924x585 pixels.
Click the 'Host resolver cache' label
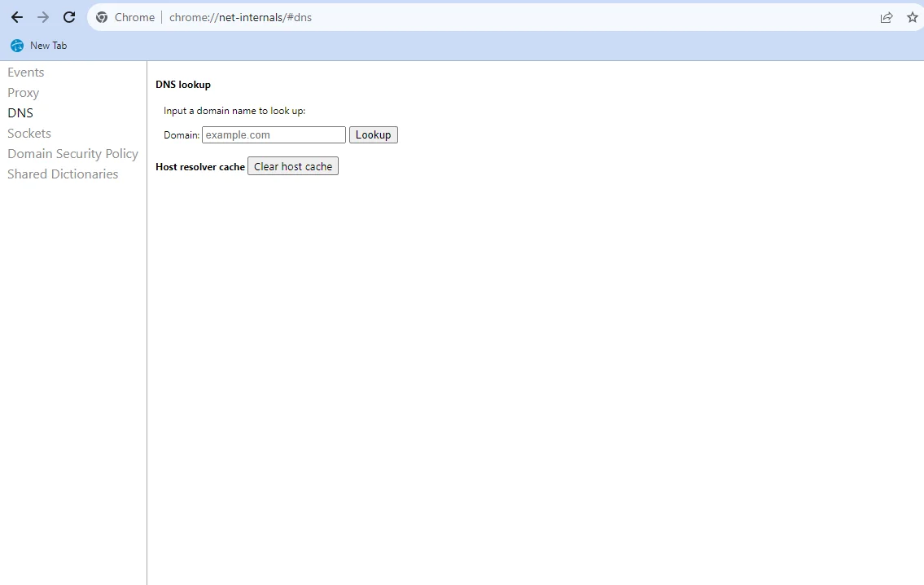click(200, 167)
